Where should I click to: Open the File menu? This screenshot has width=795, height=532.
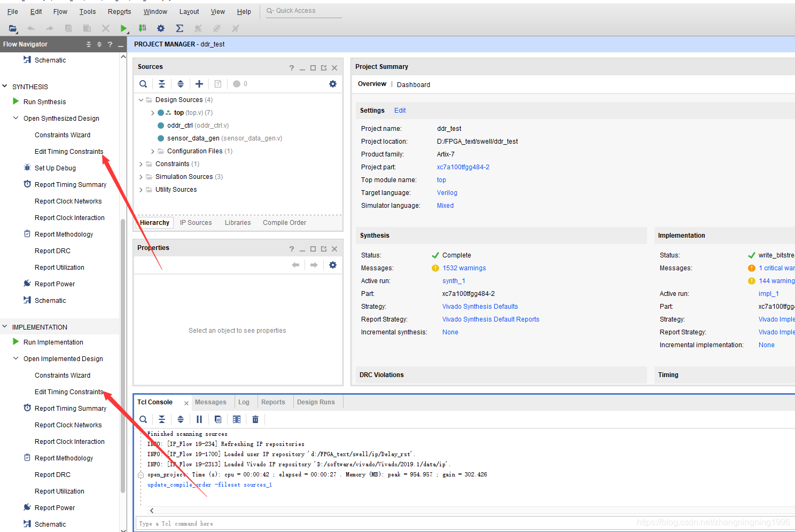coord(13,11)
